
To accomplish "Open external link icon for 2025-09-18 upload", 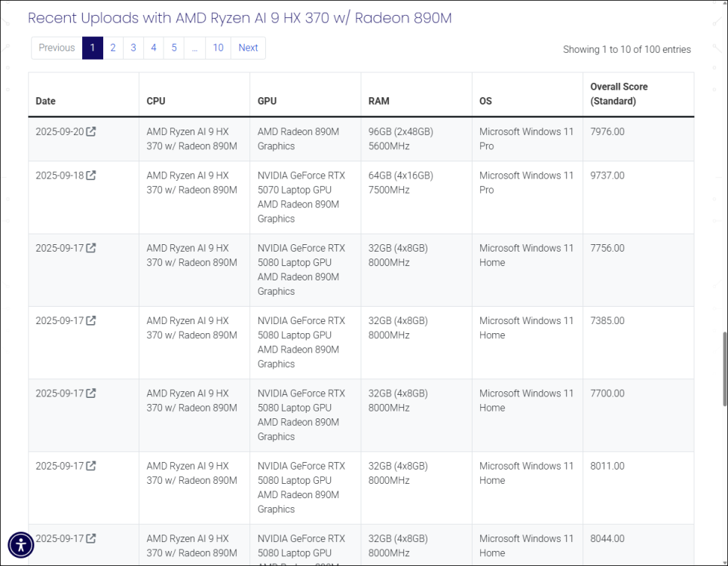I will tap(91, 176).
